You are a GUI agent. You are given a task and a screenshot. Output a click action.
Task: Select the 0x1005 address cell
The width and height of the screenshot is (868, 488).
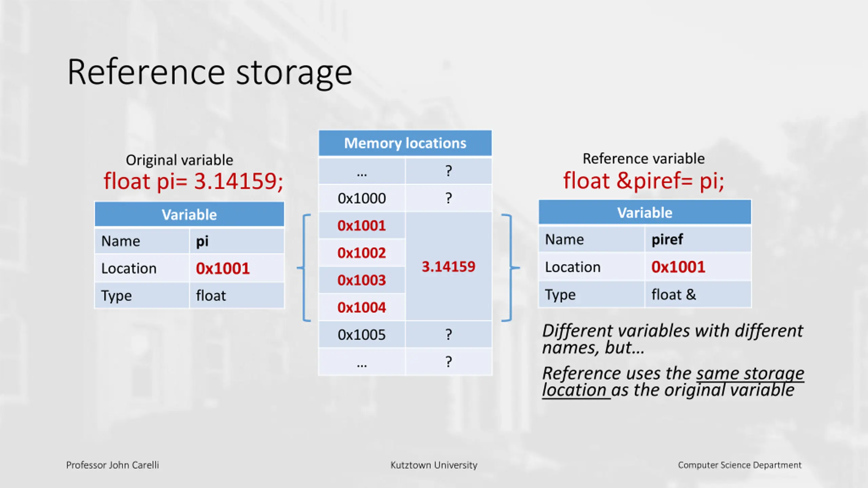362,334
